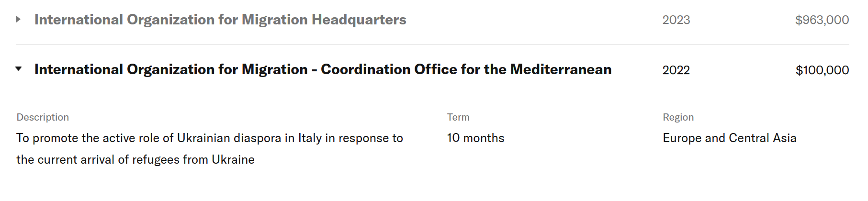Select the 2023 grant year
The width and height of the screenshot is (868, 201).
coord(676,20)
